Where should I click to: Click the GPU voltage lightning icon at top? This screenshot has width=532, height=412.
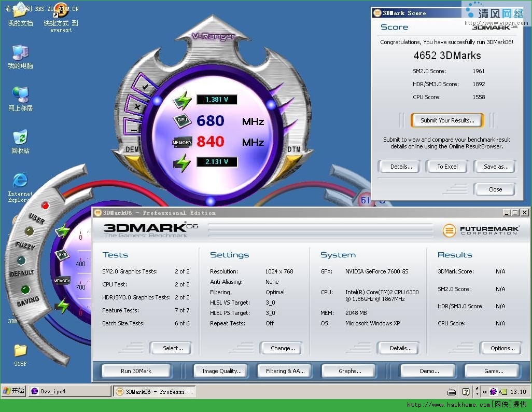point(183,100)
